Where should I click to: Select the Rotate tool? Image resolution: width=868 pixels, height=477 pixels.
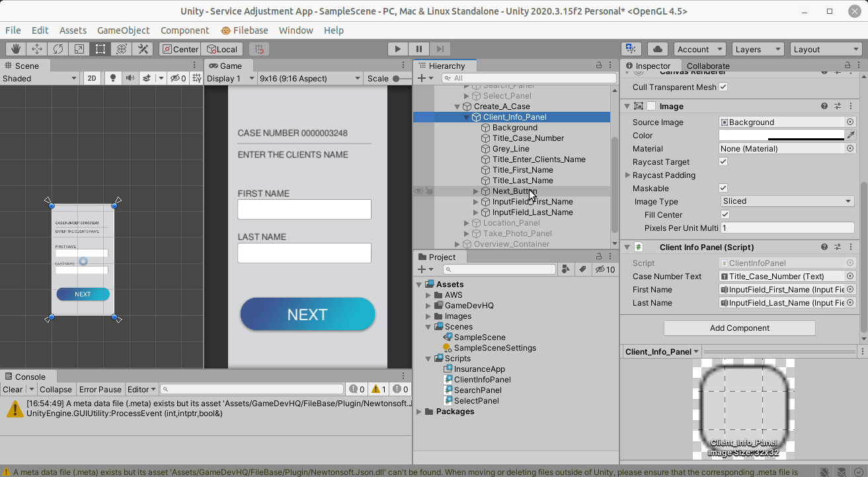(58, 49)
